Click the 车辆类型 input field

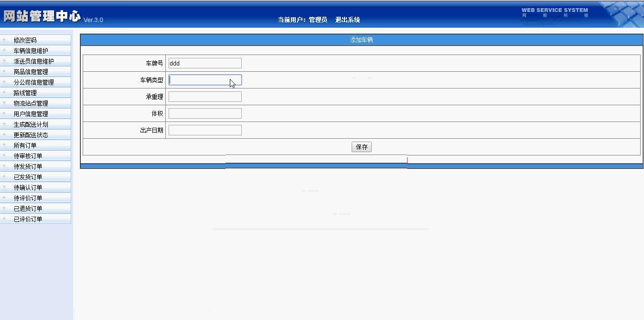205,80
